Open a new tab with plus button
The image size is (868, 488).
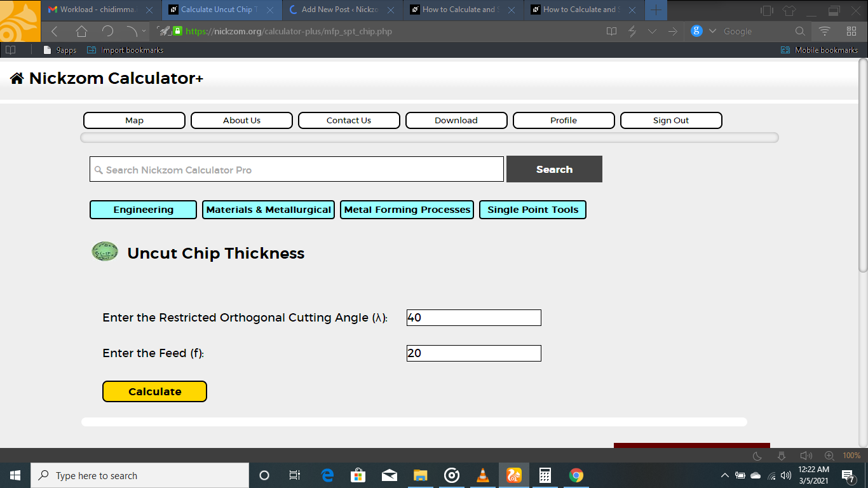(656, 10)
